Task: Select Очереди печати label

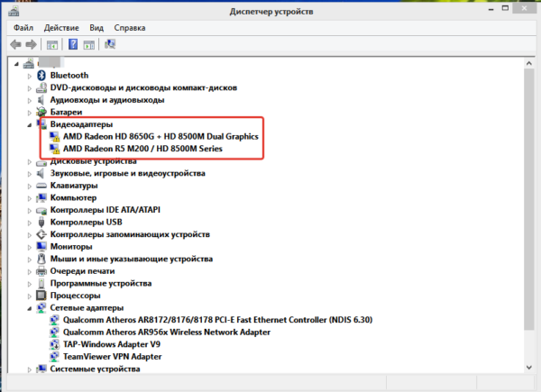Action: click(82, 271)
